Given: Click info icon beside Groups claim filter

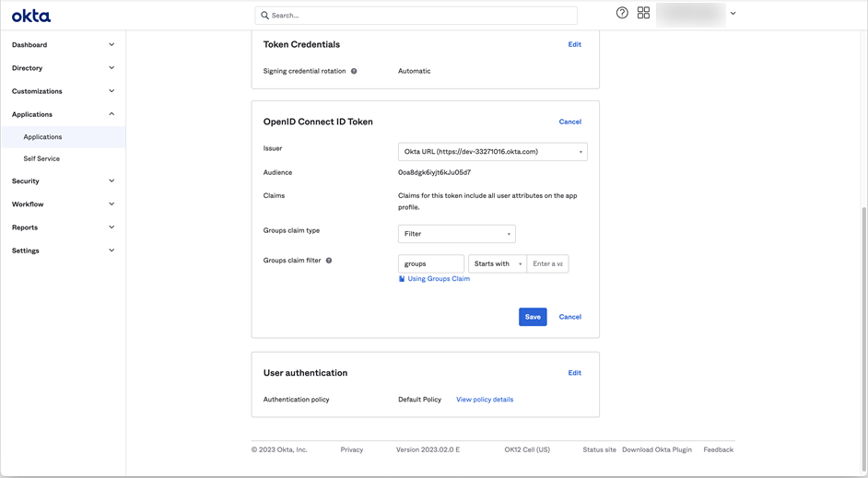Looking at the screenshot, I should (x=329, y=261).
